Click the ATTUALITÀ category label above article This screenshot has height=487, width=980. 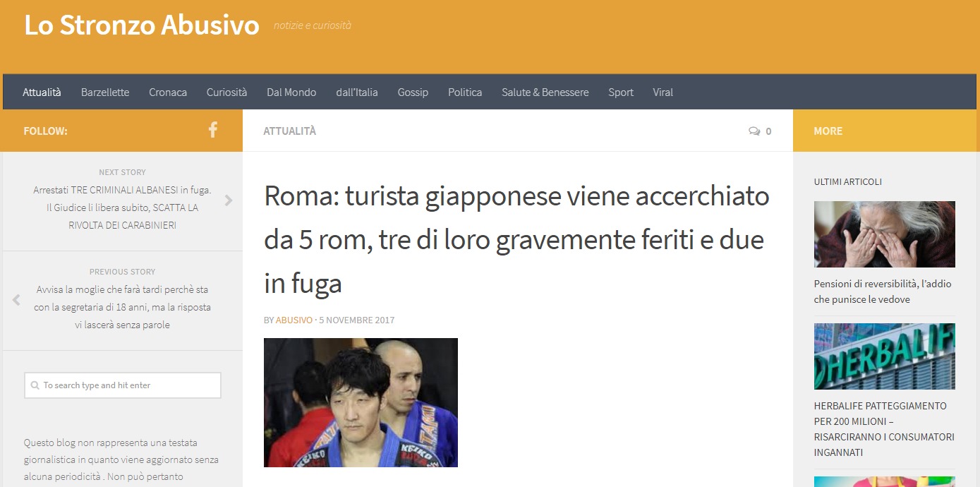[x=290, y=131]
